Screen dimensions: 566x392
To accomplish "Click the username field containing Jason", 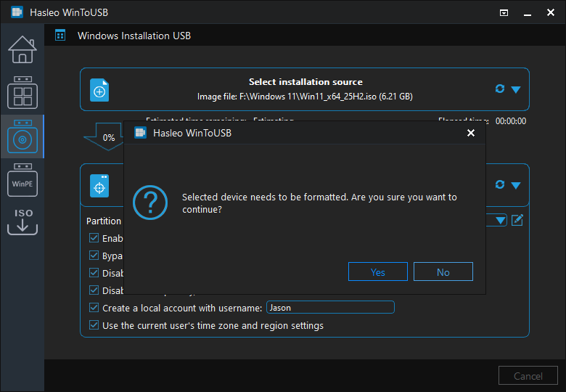I will pyautogui.click(x=330, y=307).
